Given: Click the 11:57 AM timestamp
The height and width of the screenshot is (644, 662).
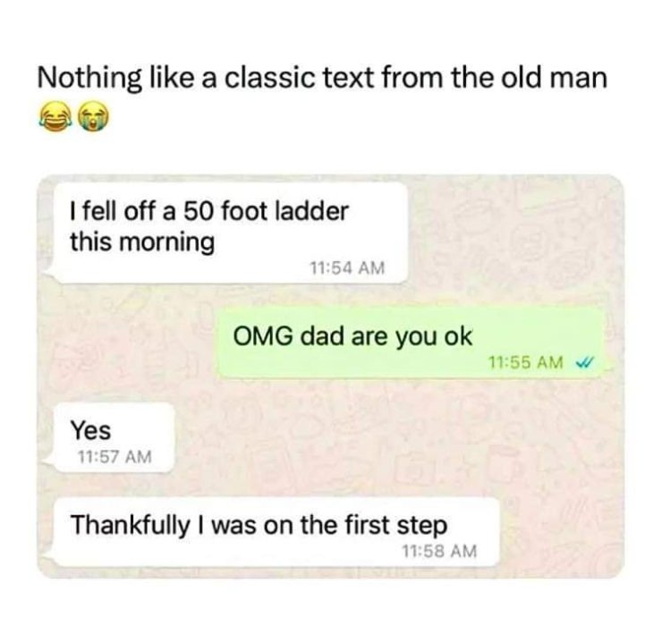Looking at the screenshot, I should 114,456.
